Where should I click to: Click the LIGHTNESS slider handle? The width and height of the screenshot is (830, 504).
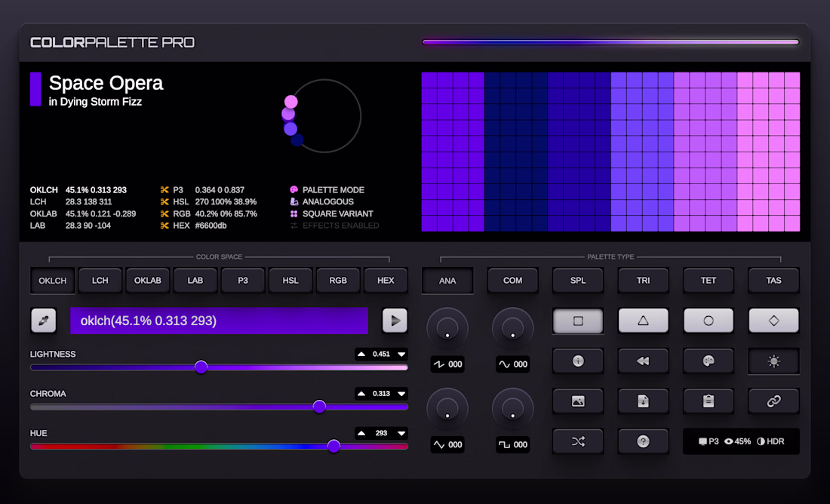[x=201, y=367]
